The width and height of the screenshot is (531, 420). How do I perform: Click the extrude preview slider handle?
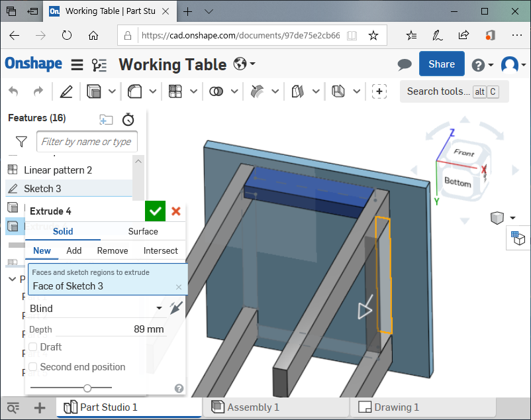87,388
